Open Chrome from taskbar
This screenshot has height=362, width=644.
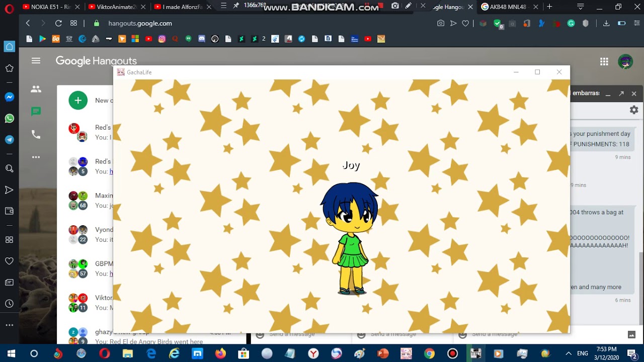[429, 353]
